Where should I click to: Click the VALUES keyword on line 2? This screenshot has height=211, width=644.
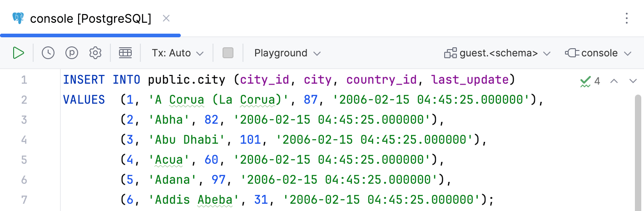(84, 100)
